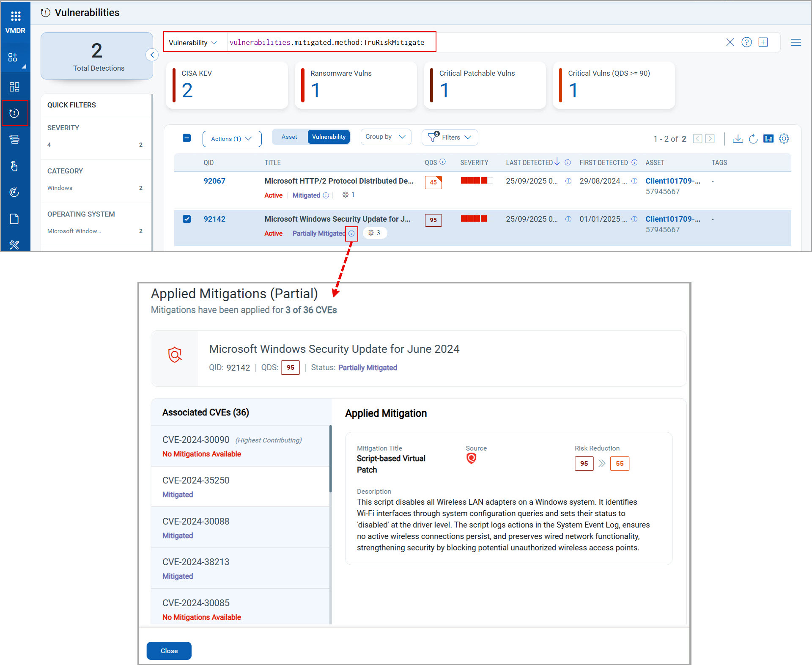The height and width of the screenshot is (665, 812).
Task: Open QID 92067 link
Action: [x=214, y=181]
